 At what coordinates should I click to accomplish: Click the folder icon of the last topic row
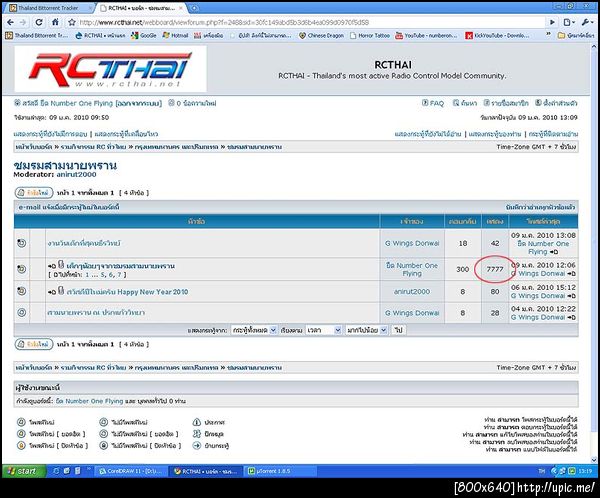[x=21, y=312]
